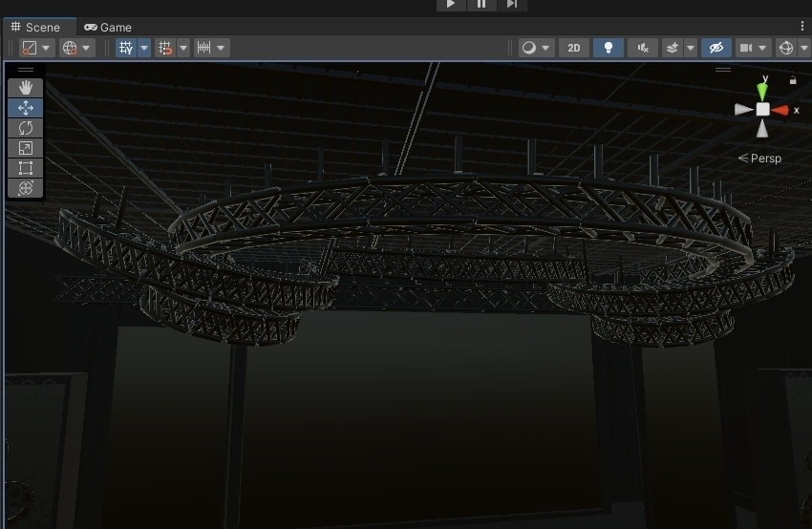Toggle 2D view mode
The image size is (812, 529).
(x=574, y=48)
